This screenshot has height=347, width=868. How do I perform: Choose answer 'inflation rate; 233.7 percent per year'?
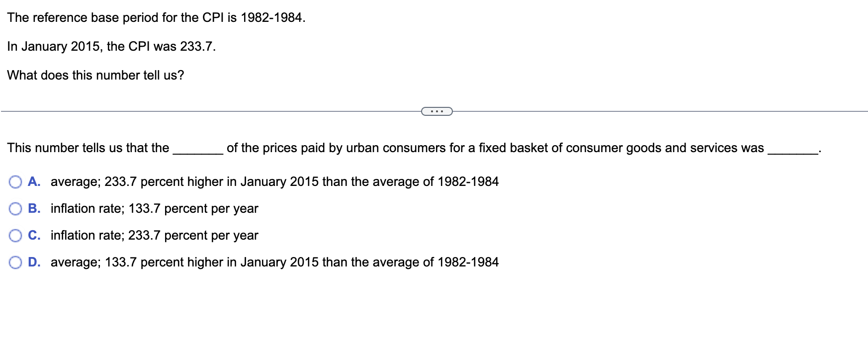pos(154,236)
